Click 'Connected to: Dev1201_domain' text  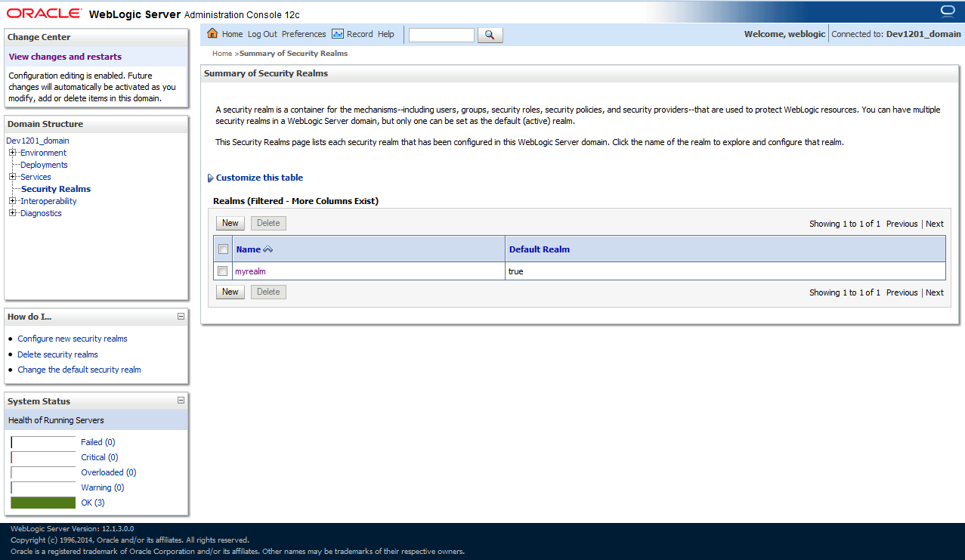tap(896, 34)
